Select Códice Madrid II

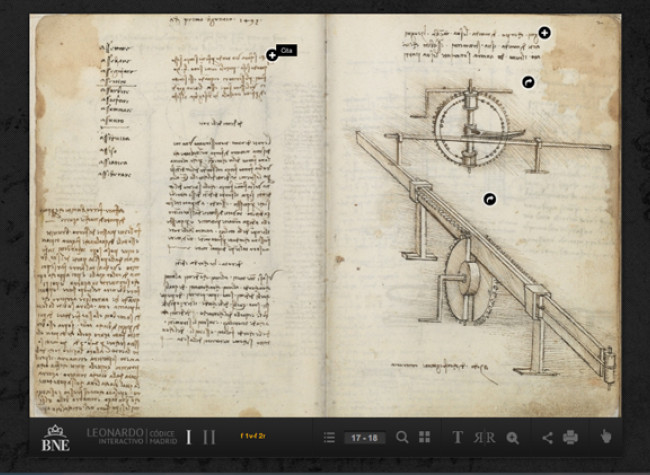point(209,437)
